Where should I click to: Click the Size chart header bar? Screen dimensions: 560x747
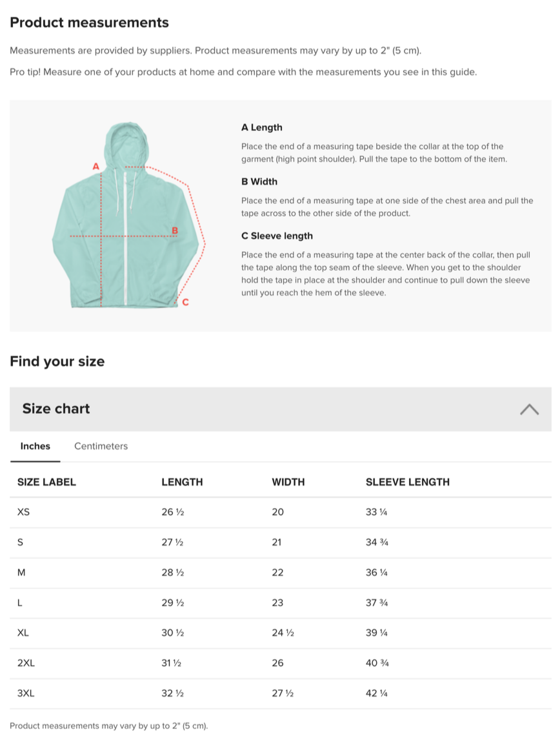click(281, 409)
